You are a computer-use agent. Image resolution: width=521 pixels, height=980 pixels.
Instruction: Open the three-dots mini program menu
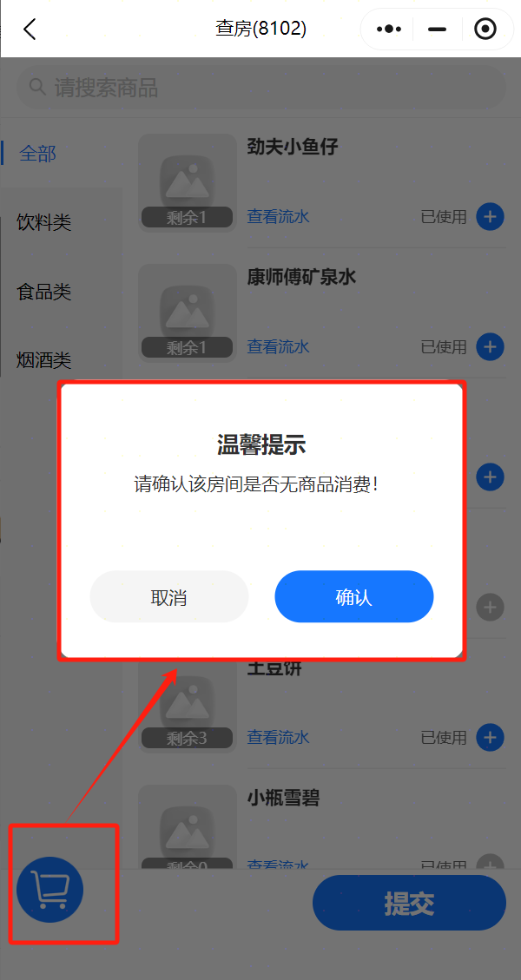click(388, 29)
